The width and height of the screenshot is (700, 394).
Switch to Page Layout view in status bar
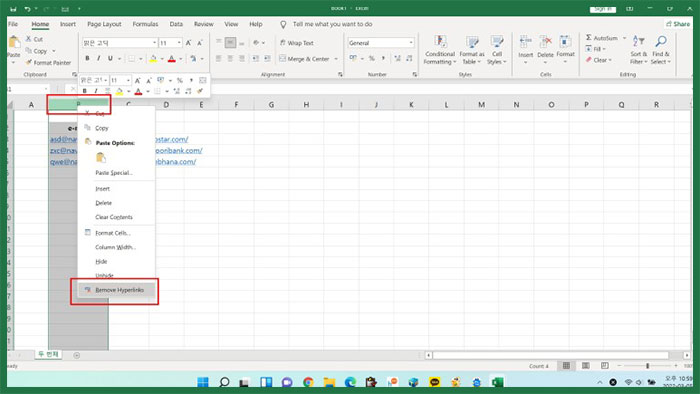click(585, 366)
